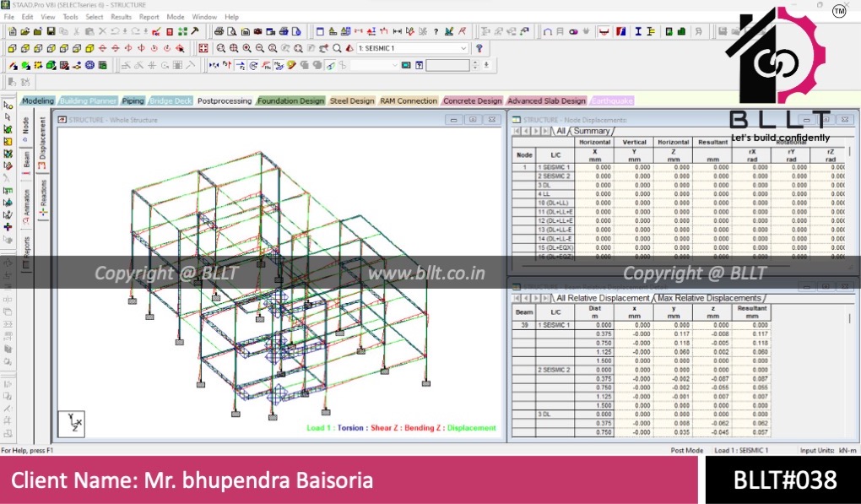
Task: Go to last tab in Node Displacements table
Action: coord(545,131)
